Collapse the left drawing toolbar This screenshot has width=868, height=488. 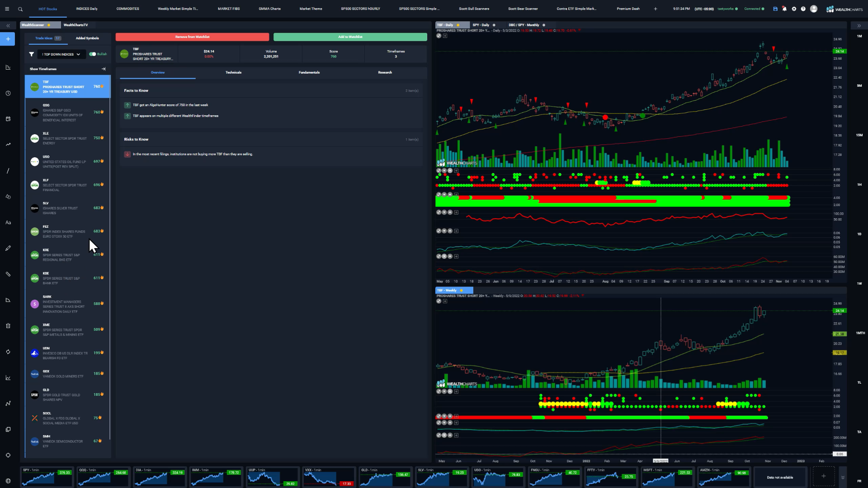tap(8, 26)
